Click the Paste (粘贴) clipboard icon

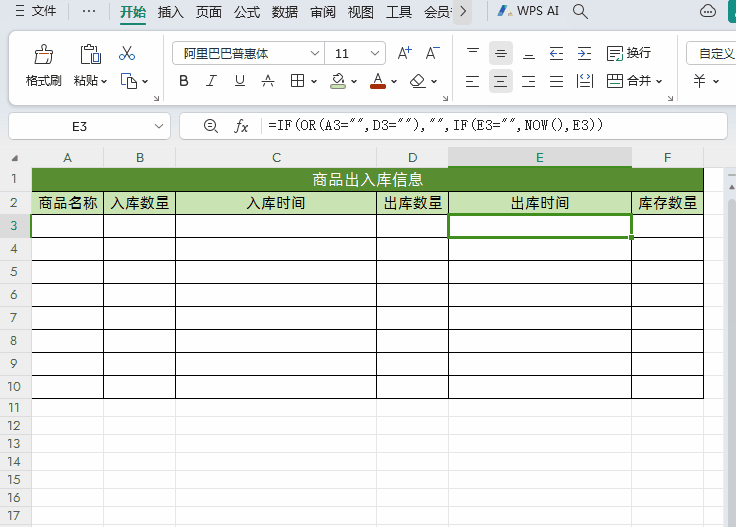(x=90, y=54)
